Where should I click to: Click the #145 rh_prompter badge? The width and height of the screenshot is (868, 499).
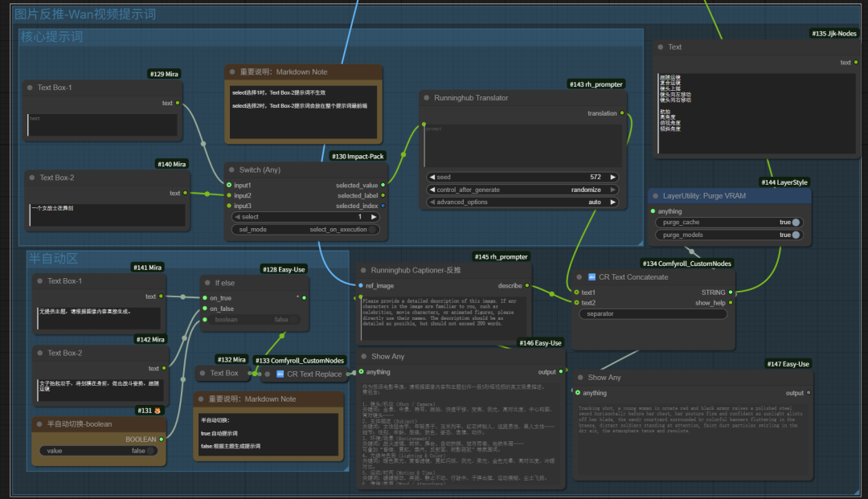pyautogui.click(x=501, y=256)
